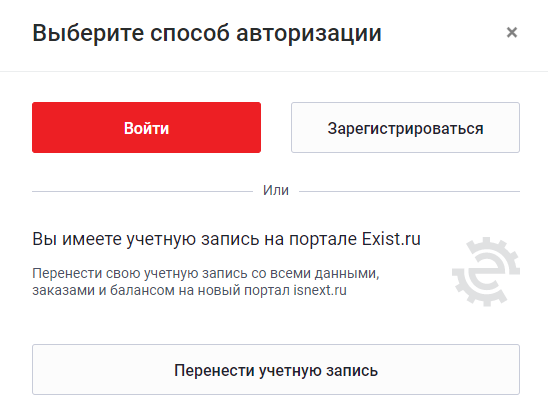548x403 pixels.
Task: Click the заказами и балансом description line
Action: [x=189, y=290]
